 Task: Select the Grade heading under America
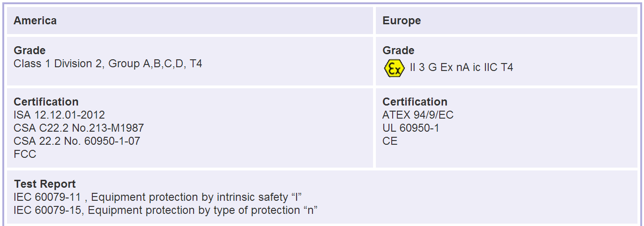(x=29, y=50)
